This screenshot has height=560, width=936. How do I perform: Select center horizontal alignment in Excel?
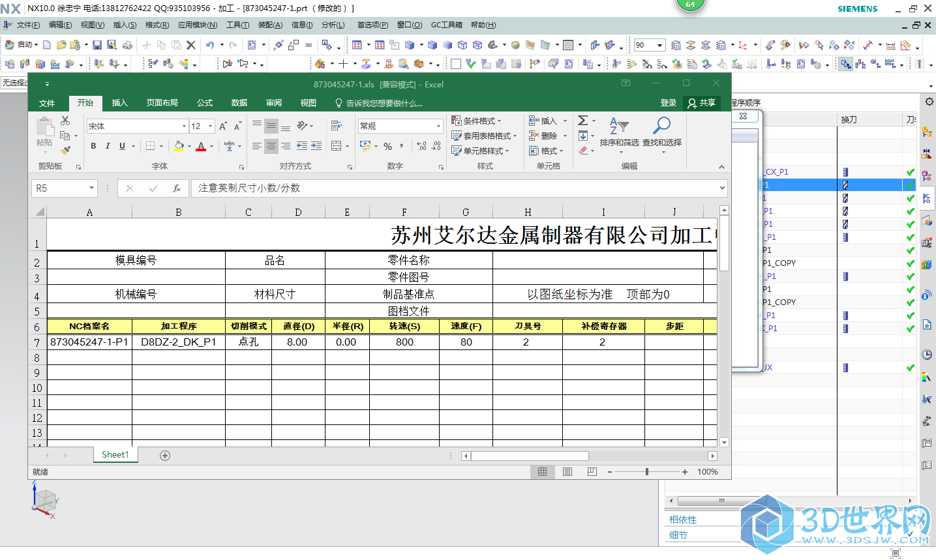(x=271, y=146)
